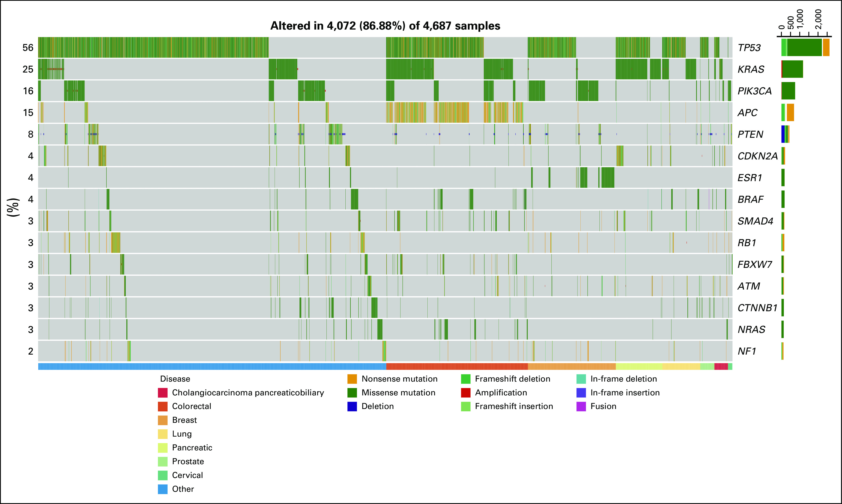Viewport: 842px width, 504px height.
Task: Click the Cervical legend color swatch
Action: [x=163, y=475]
